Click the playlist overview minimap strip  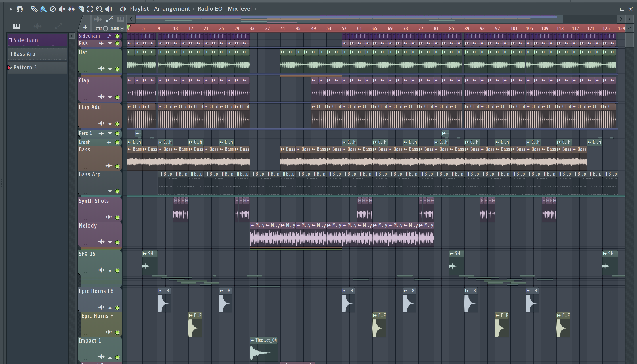pos(349,19)
